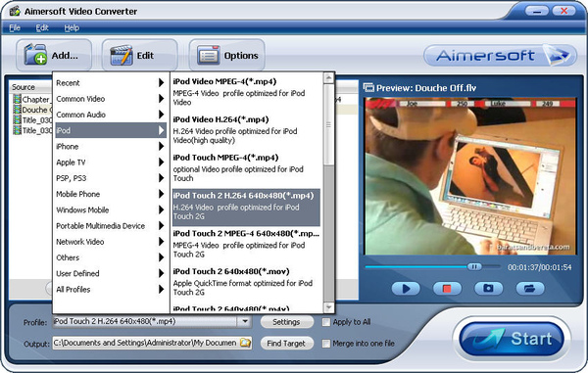Enable the Apply to All checkbox

pyautogui.click(x=326, y=322)
